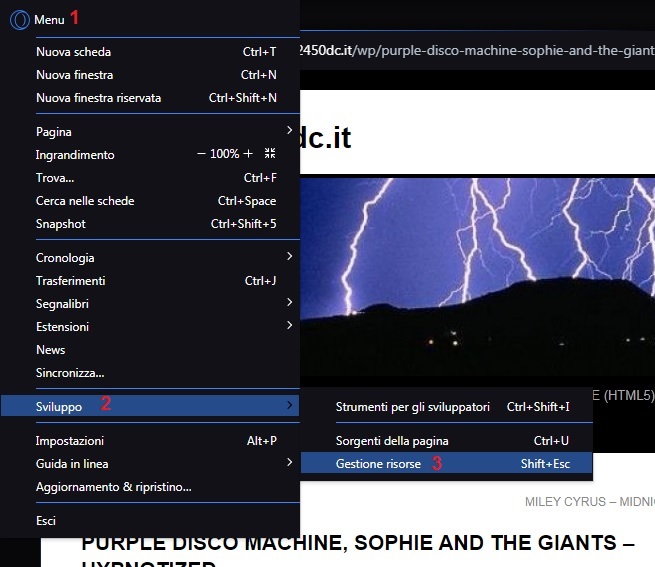
Task: Select News menu entry
Action: coord(150,349)
